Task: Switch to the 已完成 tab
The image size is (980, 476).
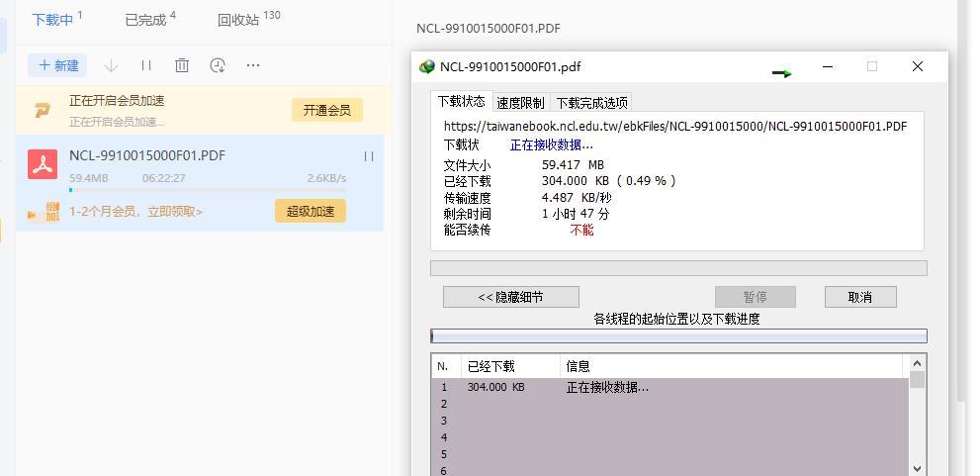Action: click(x=145, y=20)
